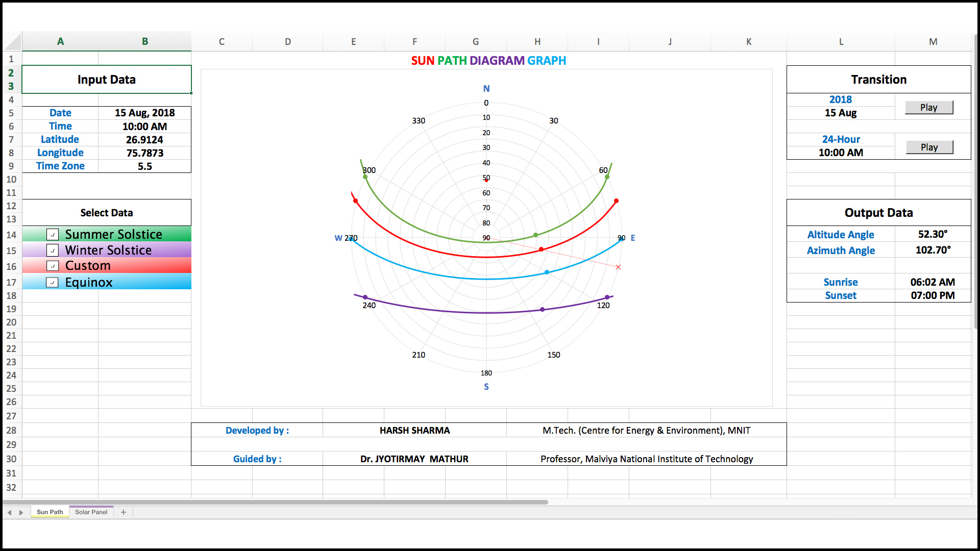Click the Longitude value cell 75.7873
Image resolution: width=980 pixels, height=551 pixels.
144,153
